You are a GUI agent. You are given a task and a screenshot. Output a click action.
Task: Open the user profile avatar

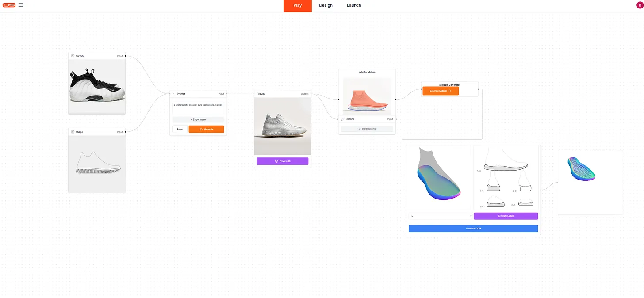(x=640, y=5)
